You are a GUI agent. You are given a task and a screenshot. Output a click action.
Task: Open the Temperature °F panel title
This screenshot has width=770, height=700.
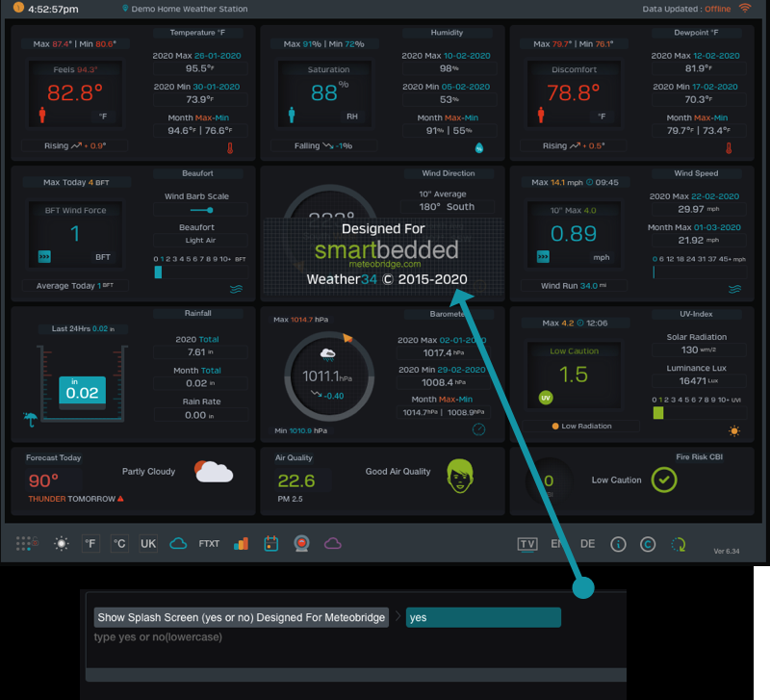point(197,33)
